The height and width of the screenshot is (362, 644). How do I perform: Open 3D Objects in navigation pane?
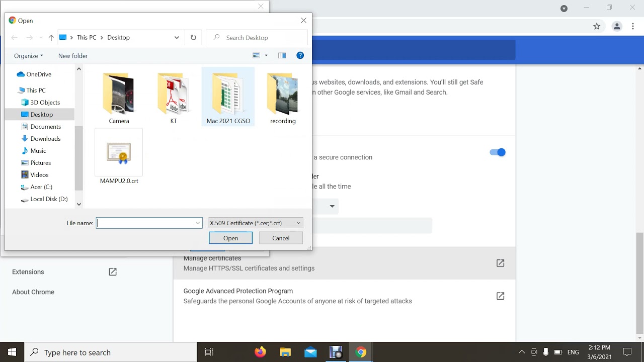(45, 103)
